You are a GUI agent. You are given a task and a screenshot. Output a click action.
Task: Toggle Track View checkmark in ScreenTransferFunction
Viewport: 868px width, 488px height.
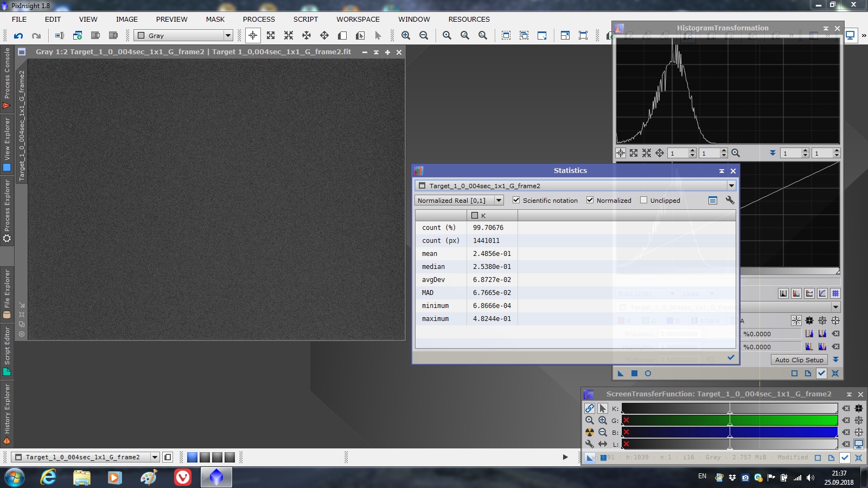tap(845, 458)
